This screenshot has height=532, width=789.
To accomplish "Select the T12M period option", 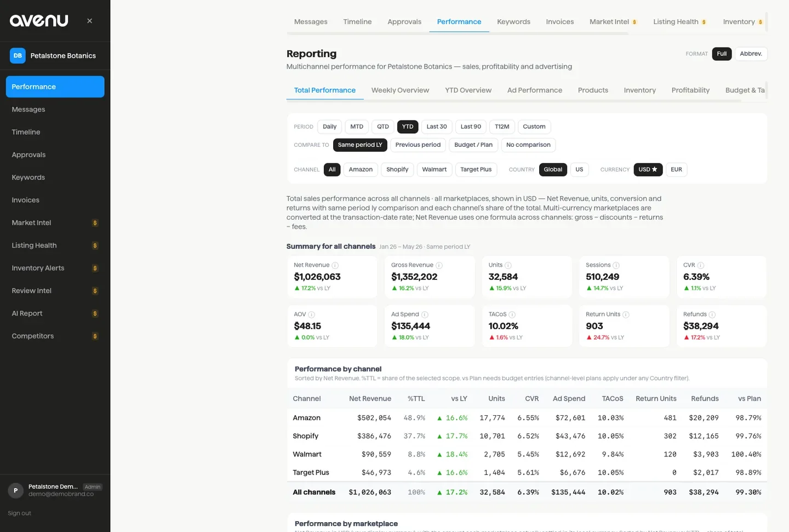I will [x=502, y=127].
